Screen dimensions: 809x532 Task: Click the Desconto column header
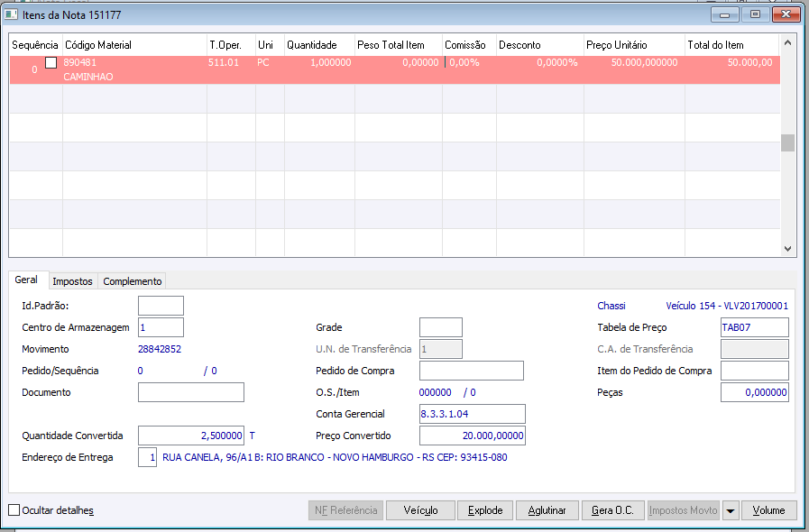[x=539, y=45]
